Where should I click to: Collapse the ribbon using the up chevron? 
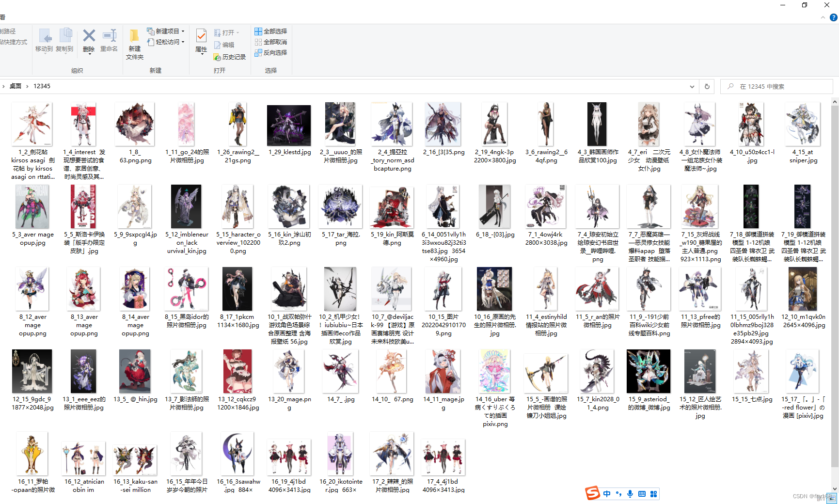(823, 17)
